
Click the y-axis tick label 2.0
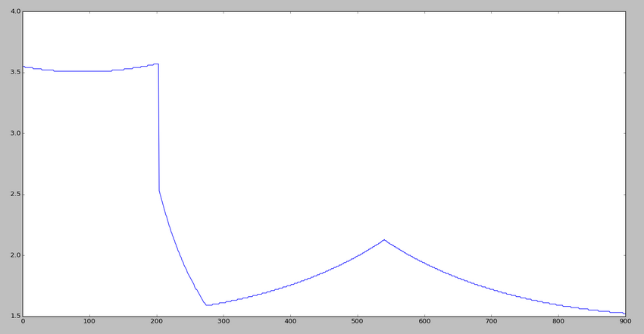point(13,255)
